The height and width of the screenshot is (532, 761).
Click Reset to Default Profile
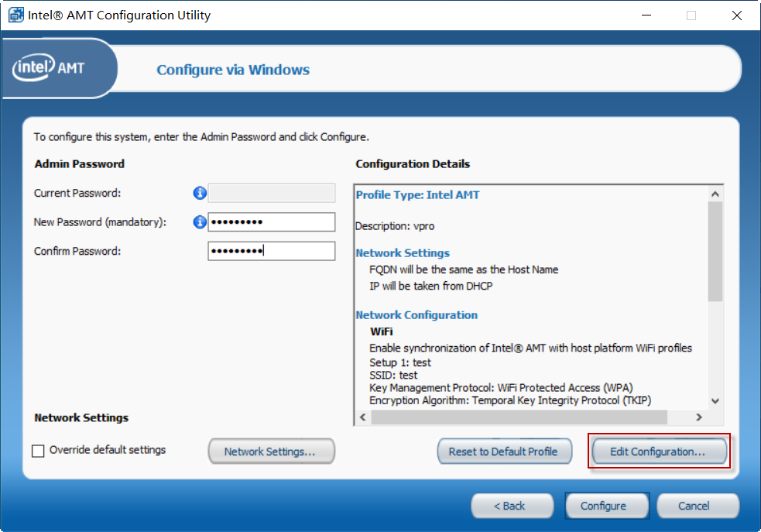click(x=504, y=451)
